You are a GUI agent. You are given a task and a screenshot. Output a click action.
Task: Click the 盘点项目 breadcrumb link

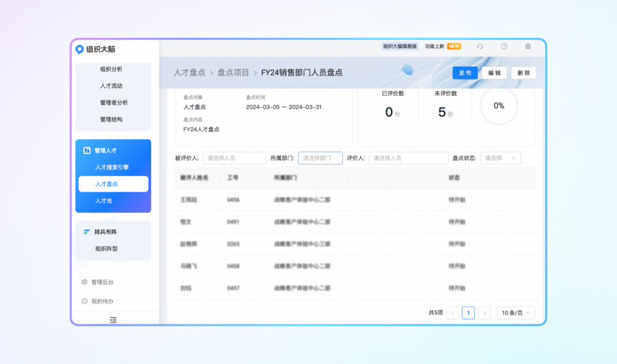(233, 73)
